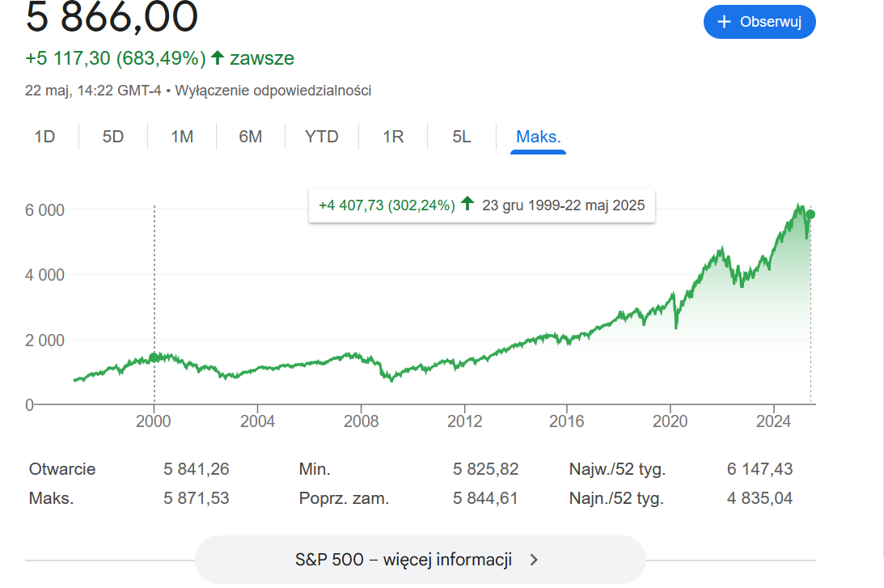Open the "Wyłączenie odpowiedzialności" disclaimer link
The image size is (884, 588).
click(273, 91)
